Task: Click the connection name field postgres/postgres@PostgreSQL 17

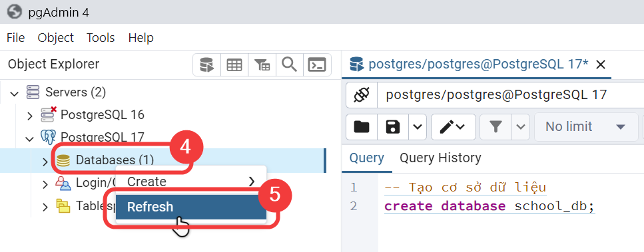Action: (x=510, y=95)
